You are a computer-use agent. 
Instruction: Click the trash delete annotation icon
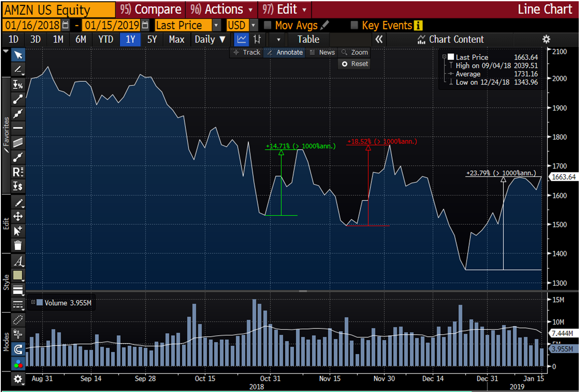point(18,245)
